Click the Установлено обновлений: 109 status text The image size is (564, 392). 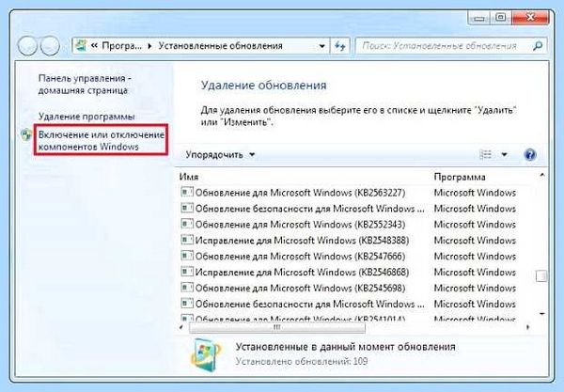[302, 361]
